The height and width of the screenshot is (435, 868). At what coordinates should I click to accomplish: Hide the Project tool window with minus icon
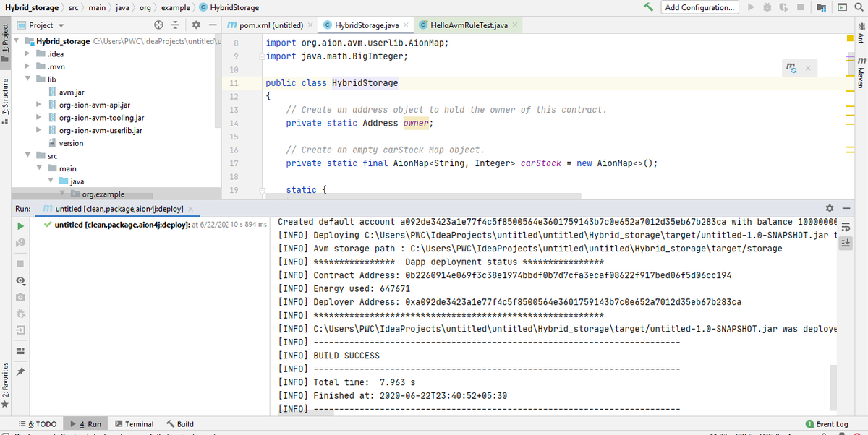click(213, 25)
